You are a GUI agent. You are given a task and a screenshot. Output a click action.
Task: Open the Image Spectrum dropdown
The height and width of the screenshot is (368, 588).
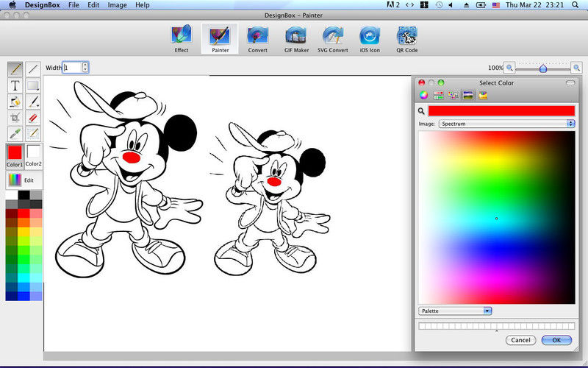[506, 124]
